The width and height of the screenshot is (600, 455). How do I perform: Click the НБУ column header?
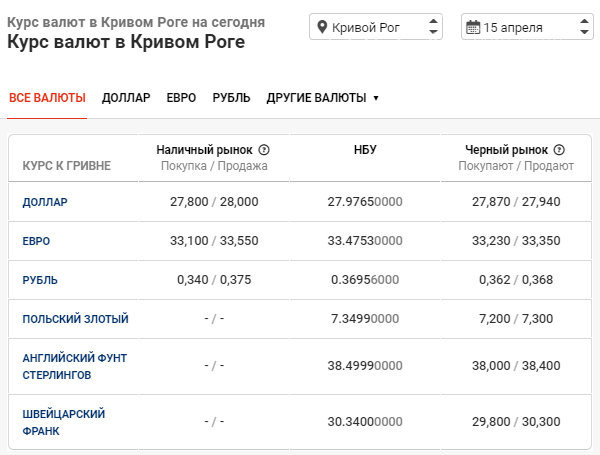(365, 150)
